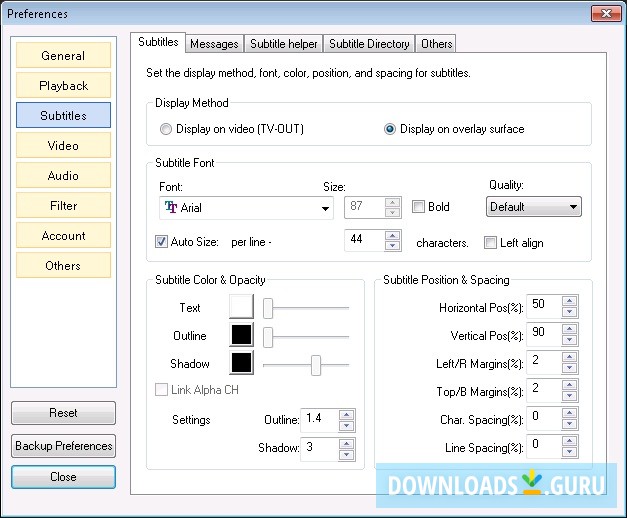Increase Line Spacing with up arrow
This screenshot has width=627, height=518.
569,441
